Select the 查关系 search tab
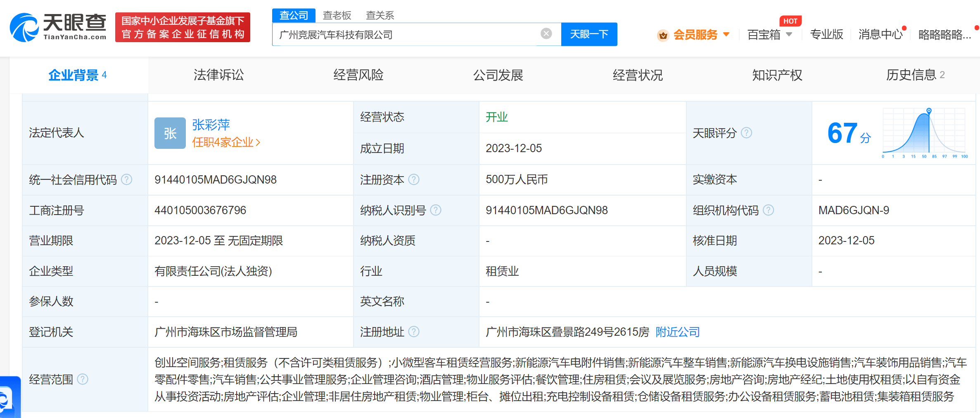 (x=380, y=15)
